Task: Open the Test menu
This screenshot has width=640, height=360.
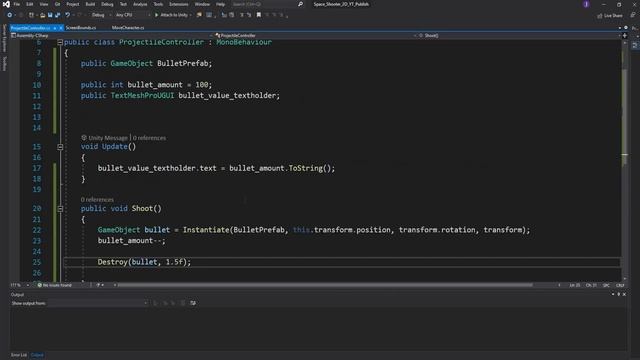Action: click(123, 4)
